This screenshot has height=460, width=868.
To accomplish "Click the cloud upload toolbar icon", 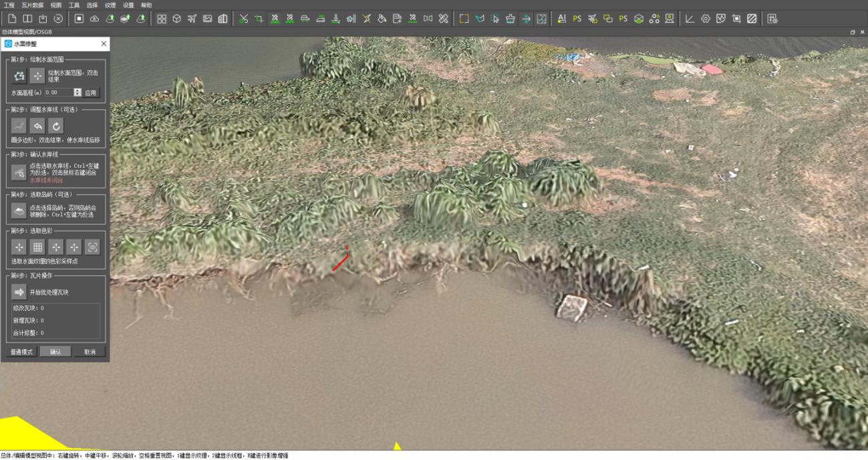I will pyautogui.click(x=94, y=19).
